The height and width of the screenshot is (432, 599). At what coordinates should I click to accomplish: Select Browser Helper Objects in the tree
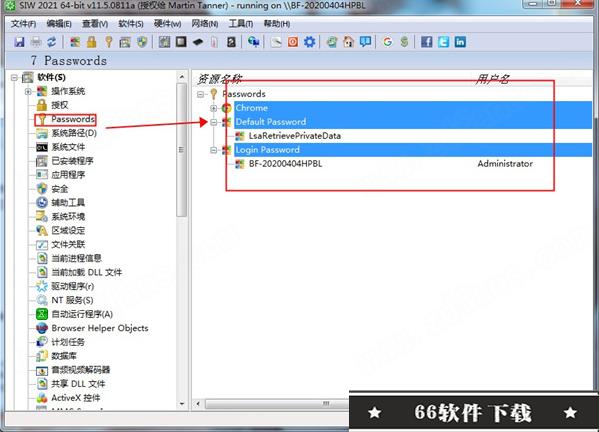[100, 328]
